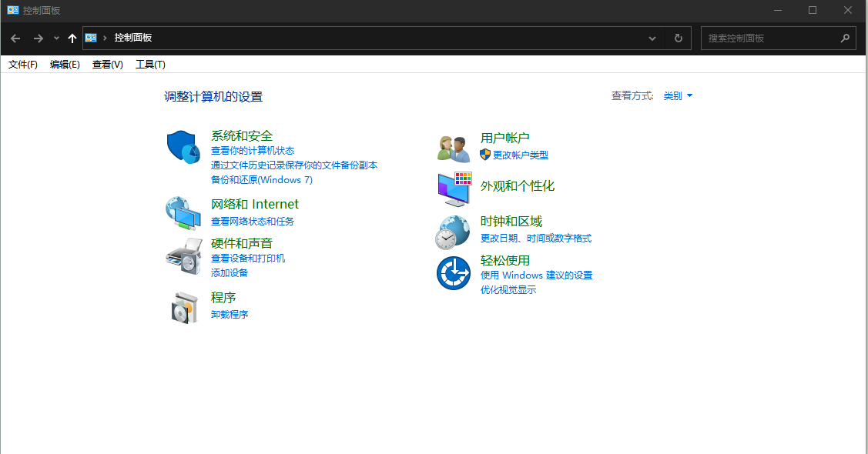Go back with the back arrow
868x454 pixels.
(15, 38)
